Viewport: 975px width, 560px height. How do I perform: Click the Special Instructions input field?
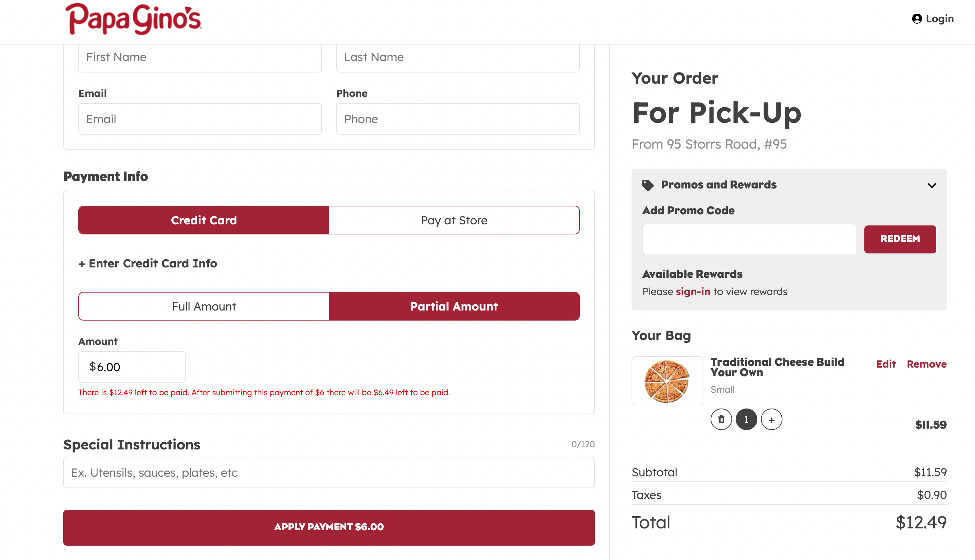pyautogui.click(x=328, y=472)
